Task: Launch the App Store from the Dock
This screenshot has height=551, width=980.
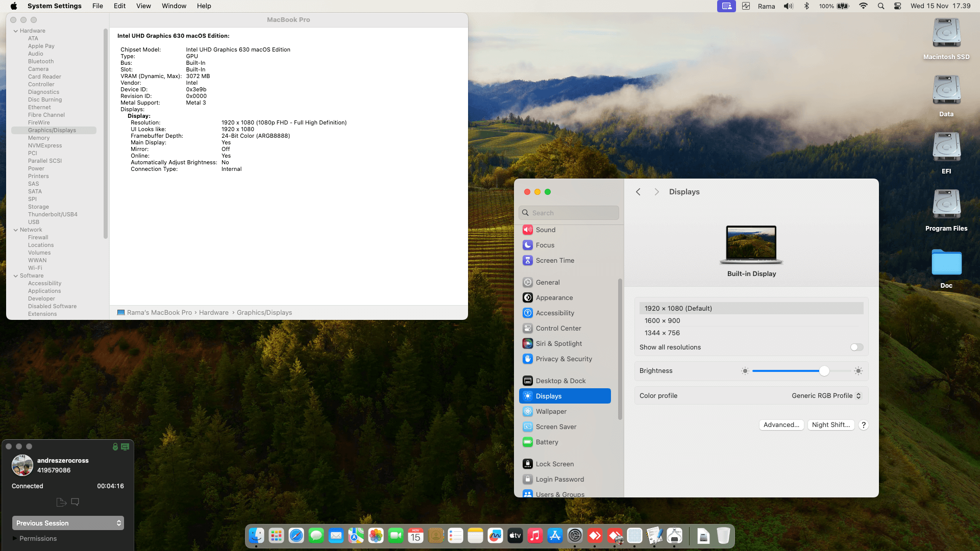Action: pyautogui.click(x=555, y=536)
